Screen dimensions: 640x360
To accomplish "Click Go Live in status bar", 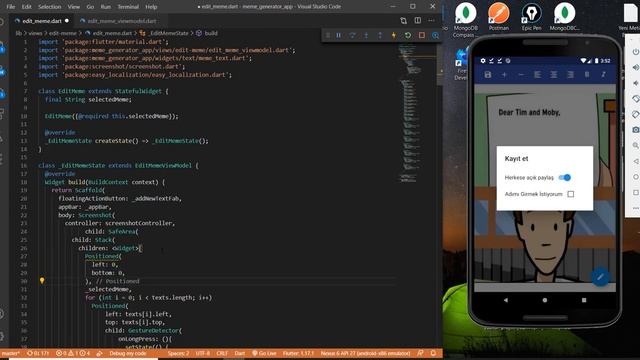I will 264,353.
